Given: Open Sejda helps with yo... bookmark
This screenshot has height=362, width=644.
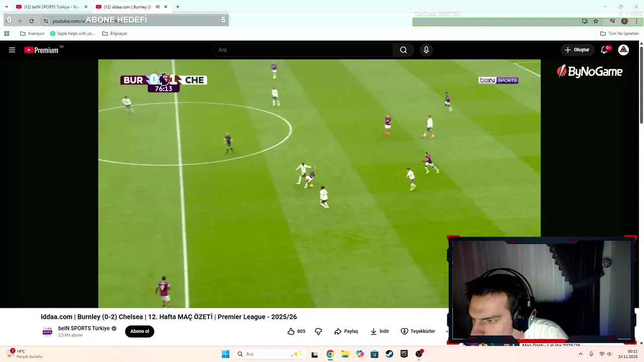Looking at the screenshot, I should [x=72, y=34].
